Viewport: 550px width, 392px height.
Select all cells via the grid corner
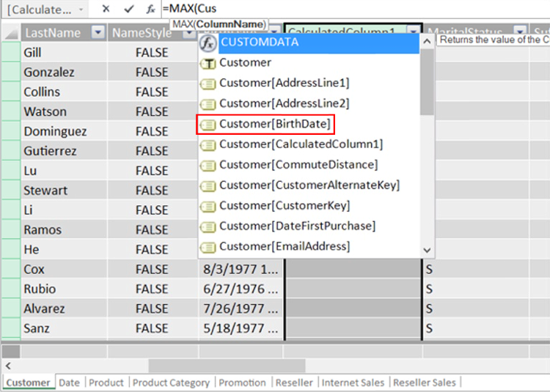click(11, 32)
